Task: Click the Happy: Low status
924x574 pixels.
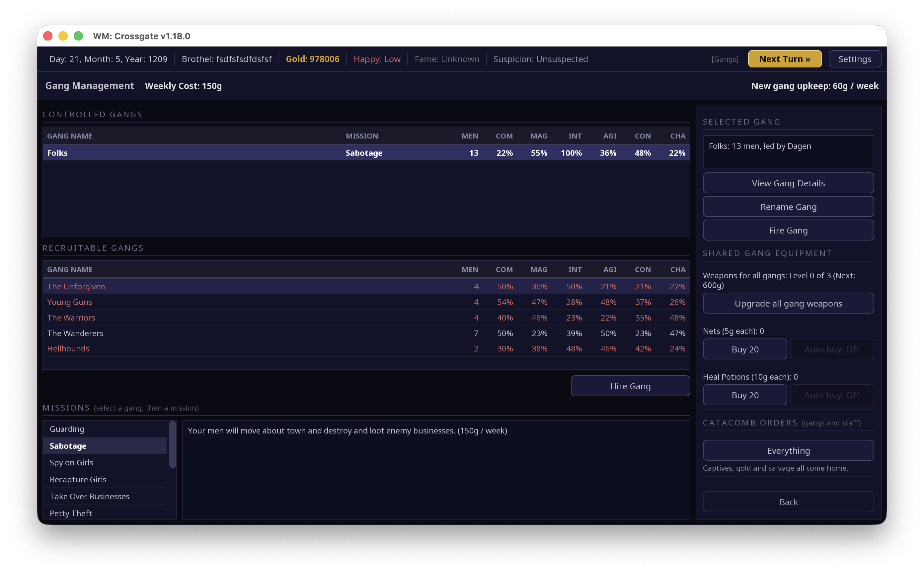Action: click(x=377, y=59)
